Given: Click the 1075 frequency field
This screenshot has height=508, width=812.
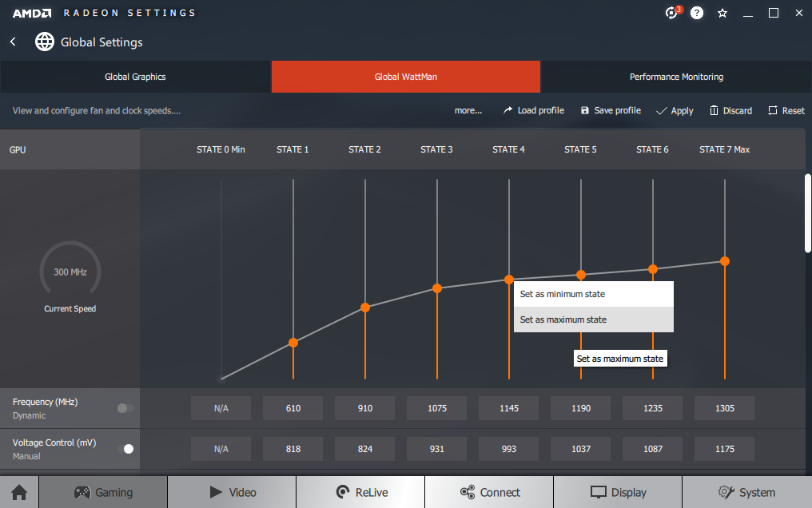Looking at the screenshot, I should coord(437,408).
